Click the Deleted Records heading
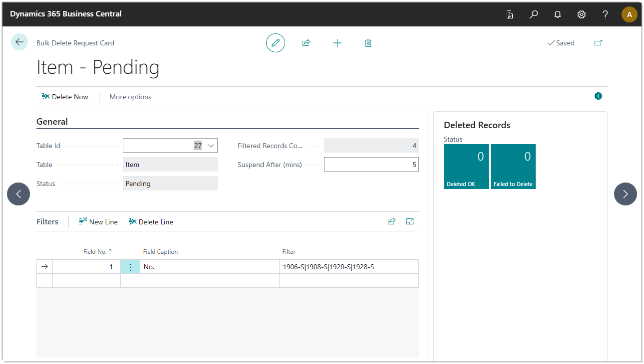644x364 pixels. tap(477, 125)
